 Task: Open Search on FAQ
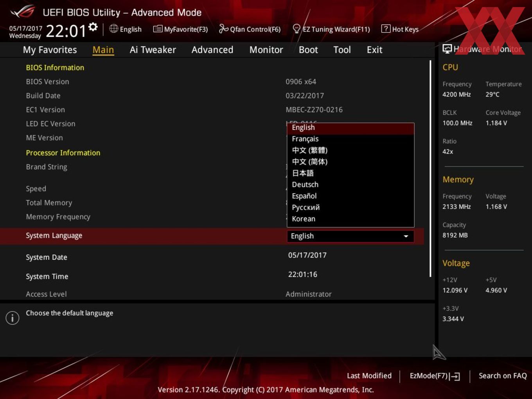click(x=503, y=376)
